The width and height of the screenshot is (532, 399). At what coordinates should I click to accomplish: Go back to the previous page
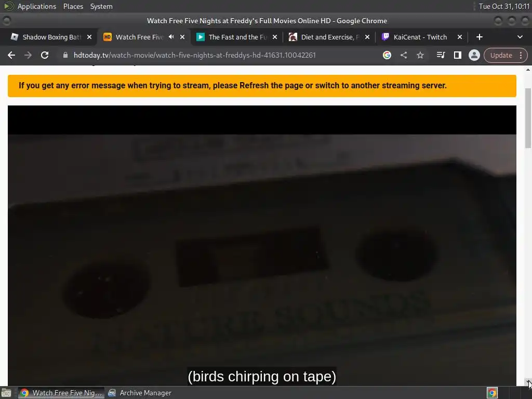[11, 55]
